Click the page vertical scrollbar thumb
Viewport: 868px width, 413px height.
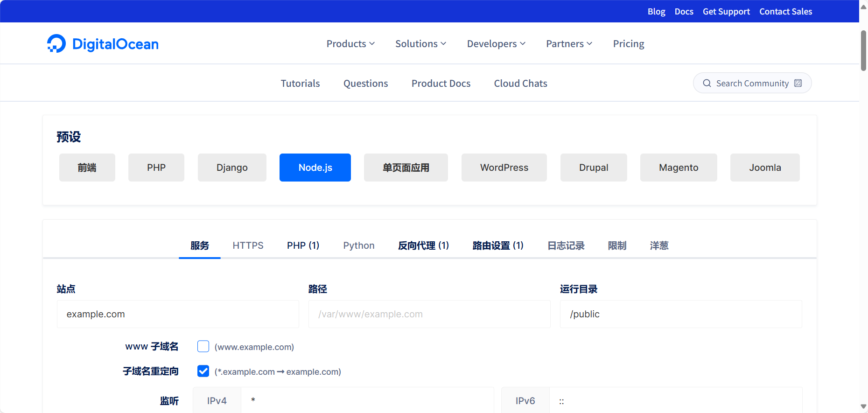tap(863, 50)
